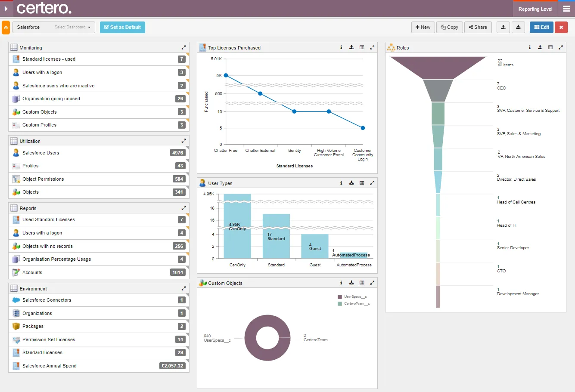Open the 'Profiles' utilization row
Viewport: 575px width, 392px height.
[99, 166]
